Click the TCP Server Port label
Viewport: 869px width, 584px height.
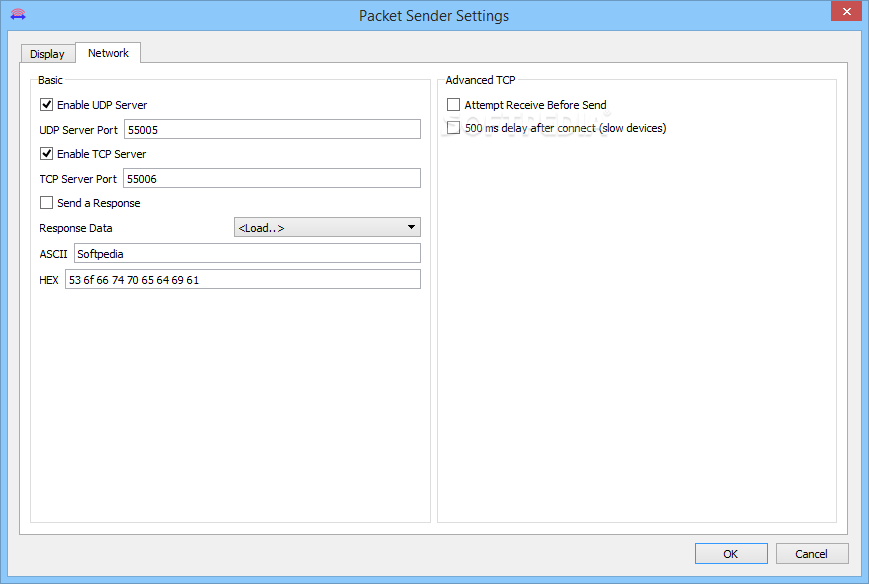(x=78, y=178)
